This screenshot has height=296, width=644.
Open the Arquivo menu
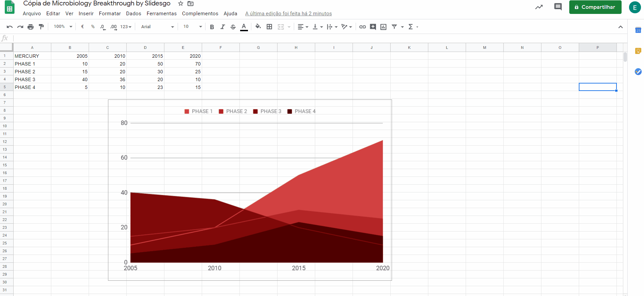tap(32, 14)
